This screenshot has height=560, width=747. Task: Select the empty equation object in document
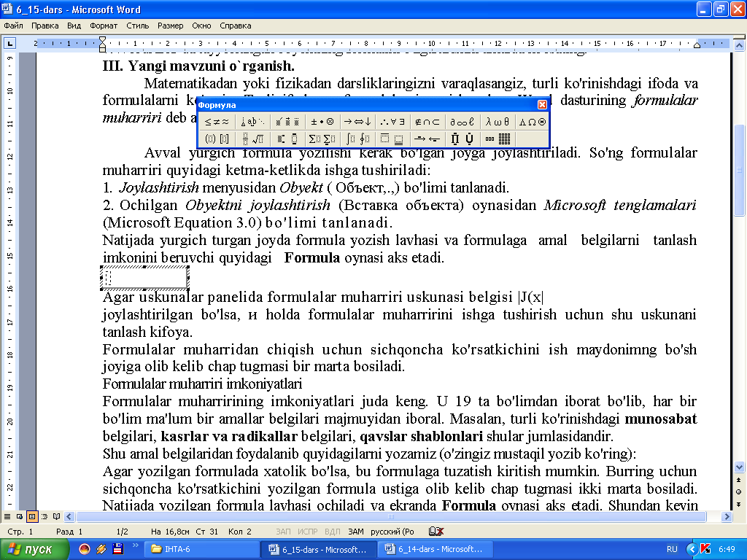pos(145,278)
